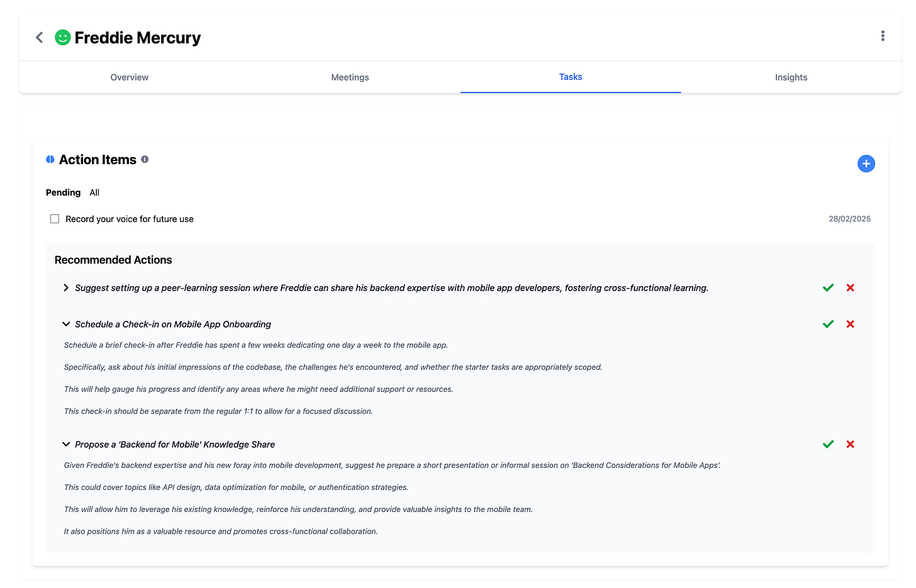
Task: Click the line starting 'Schedule a brief check-in'
Action: (256, 345)
